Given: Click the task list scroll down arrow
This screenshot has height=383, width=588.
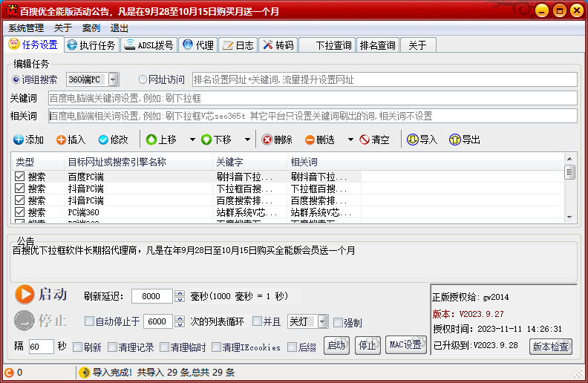Looking at the screenshot, I should click(x=569, y=217).
